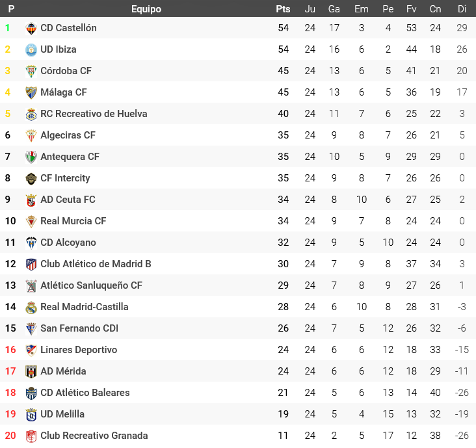Click the Recreativo de Huelva crest
Image resolution: width=476 pixels, height=448 pixels.
(31, 114)
